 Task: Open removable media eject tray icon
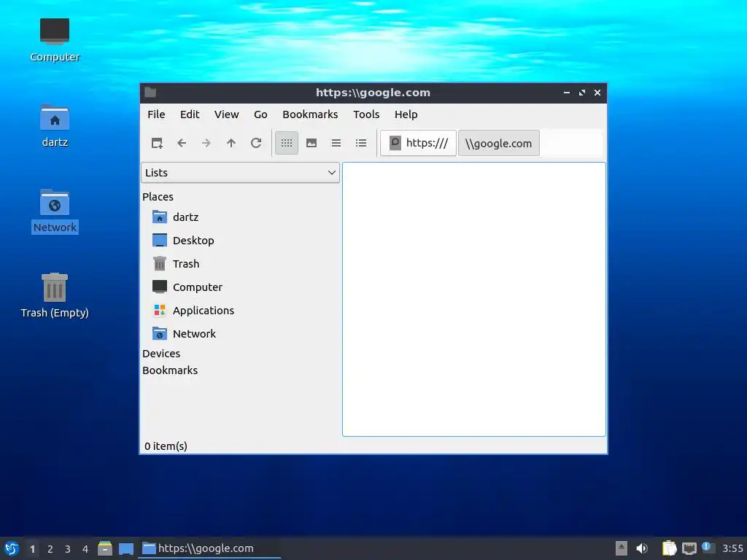pyautogui.click(x=622, y=548)
